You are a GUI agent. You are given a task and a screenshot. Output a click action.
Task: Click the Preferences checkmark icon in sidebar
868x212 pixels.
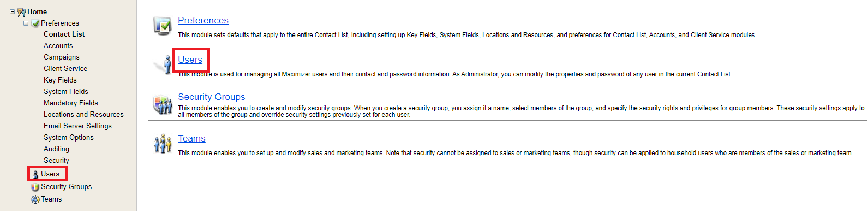[x=35, y=23]
